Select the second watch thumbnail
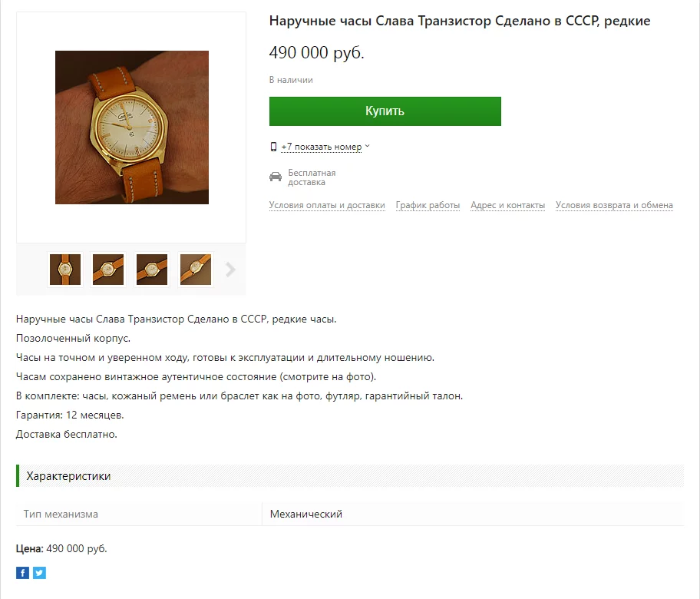The width and height of the screenshot is (700, 599). pyautogui.click(x=108, y=270)
